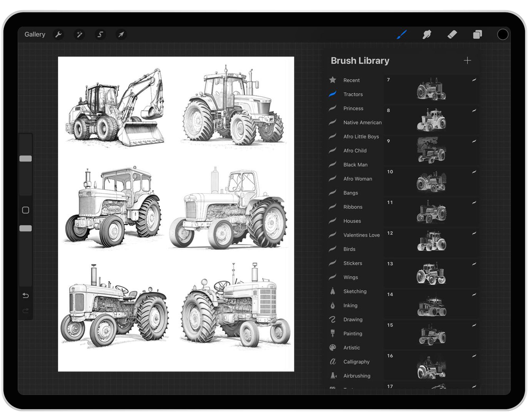
Task: Choose the Smudge tool
Action: [427, 34]
